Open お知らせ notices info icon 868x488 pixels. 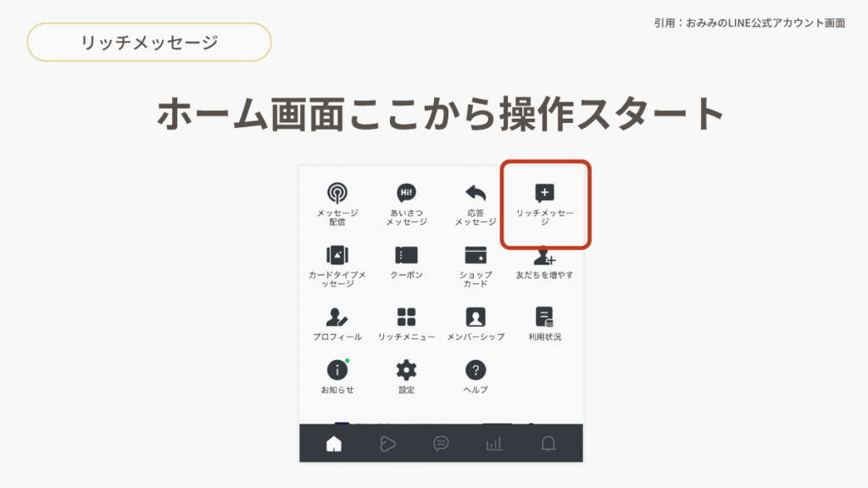click(337, 370)
